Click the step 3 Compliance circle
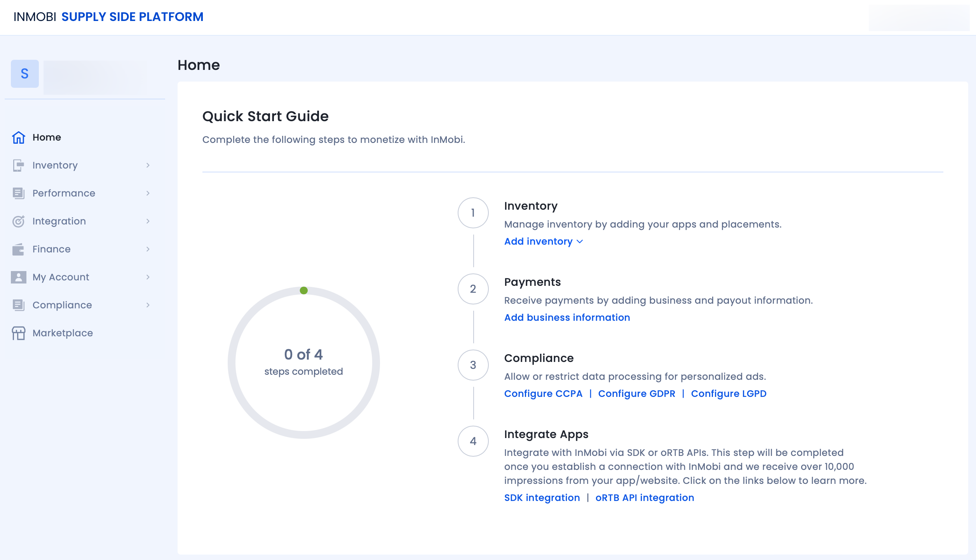This screenshot has width=976, height=560. coord(473,365)
